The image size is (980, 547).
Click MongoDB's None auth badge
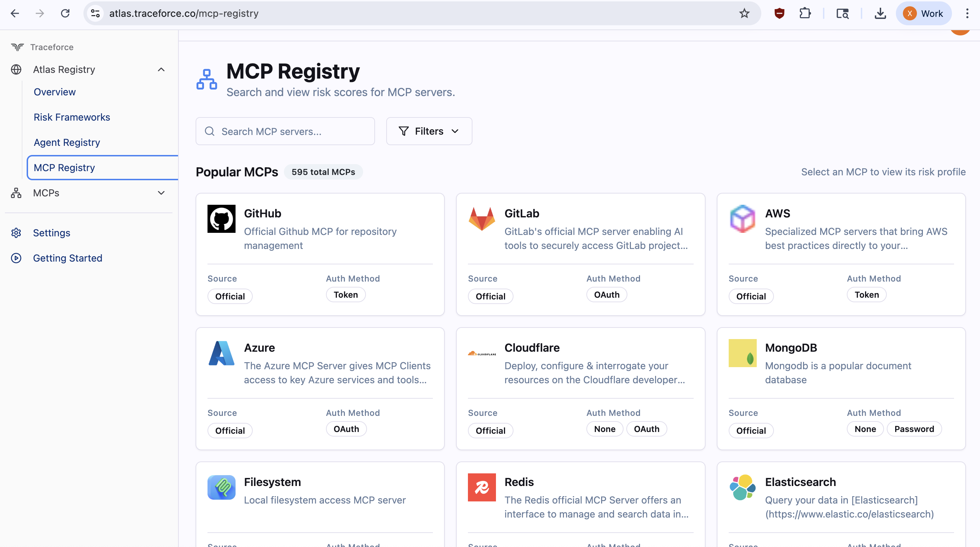click(x=865, y=429)
